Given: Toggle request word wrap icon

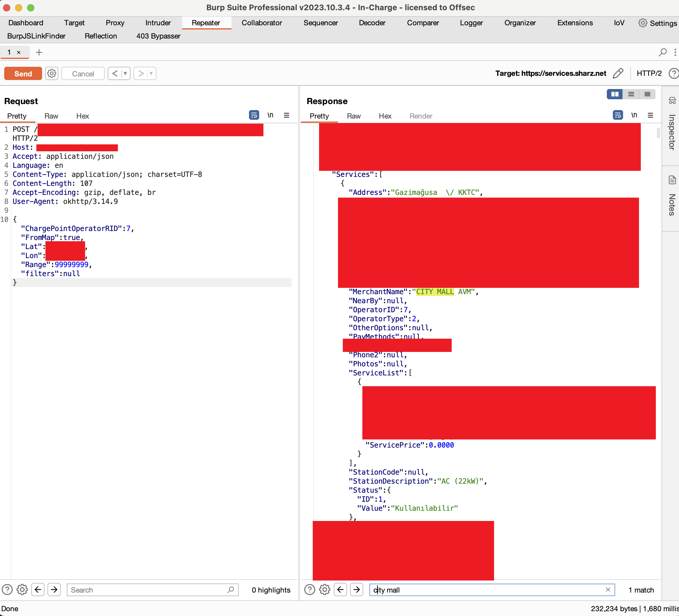Looking at the screenshot, I should pos(253,115).
